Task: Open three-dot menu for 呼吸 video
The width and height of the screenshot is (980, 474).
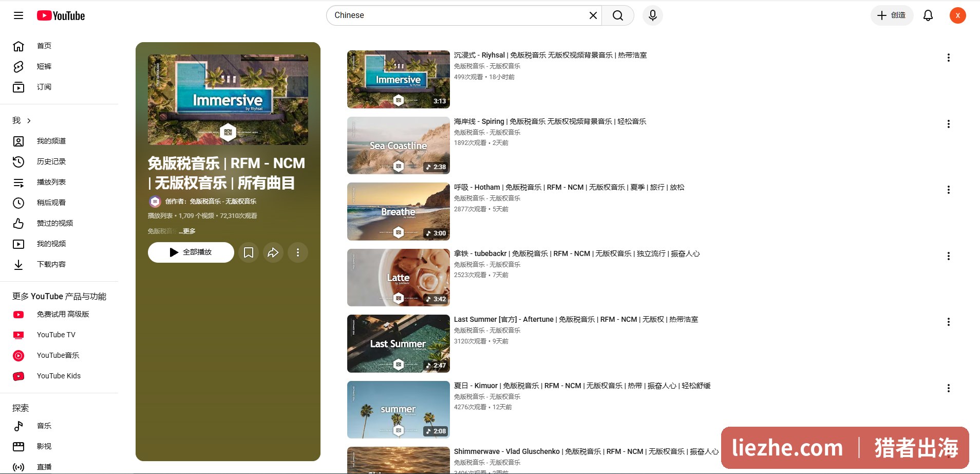Action: pyautogui.click(x=949, y=190)
